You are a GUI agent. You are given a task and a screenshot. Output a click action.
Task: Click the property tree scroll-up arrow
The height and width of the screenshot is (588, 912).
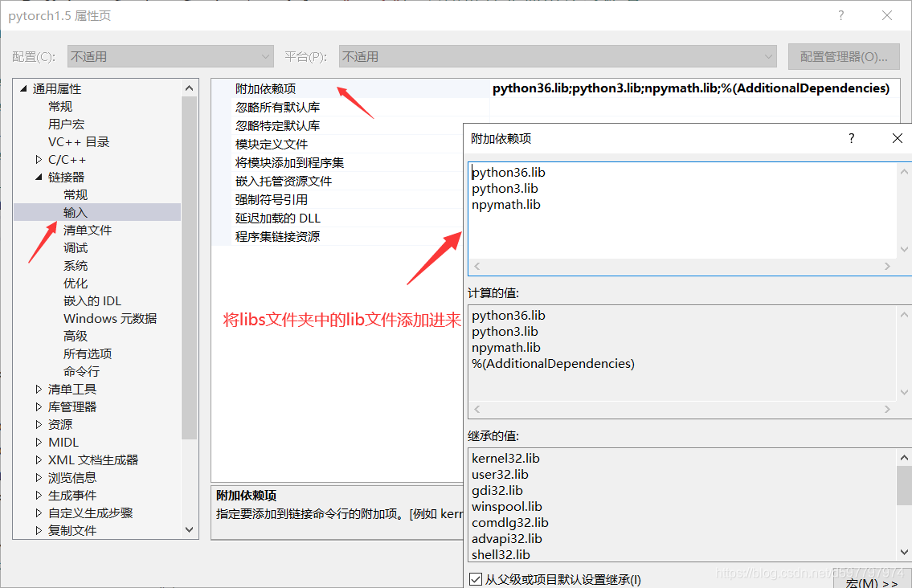pyautogui.click(x=189, y=88)
